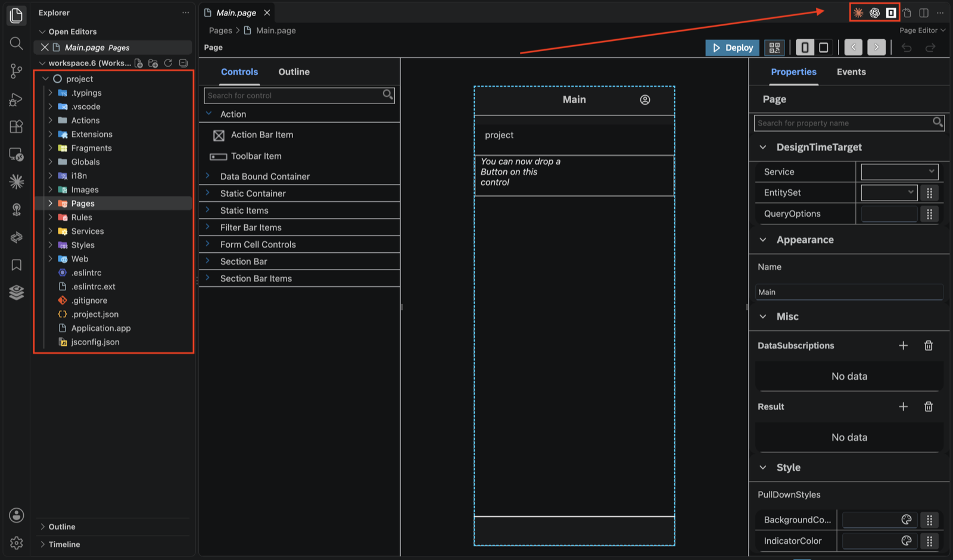Screen dimensions: 953x560
Task: Select the Main.page editor tab
Action: coord(236,12)
